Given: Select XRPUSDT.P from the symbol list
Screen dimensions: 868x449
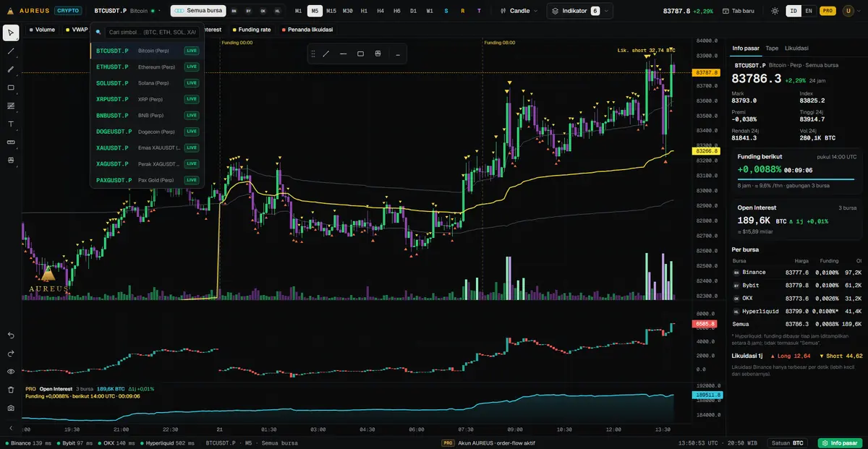Looking at the screenshot, I should (147, 99).
